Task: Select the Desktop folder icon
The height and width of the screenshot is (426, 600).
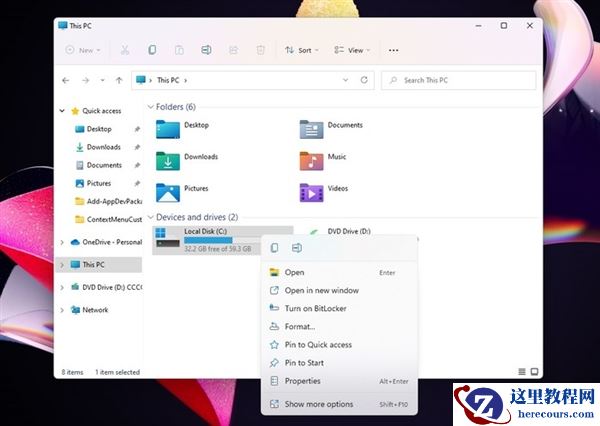Action: click(x=168, y=129)
